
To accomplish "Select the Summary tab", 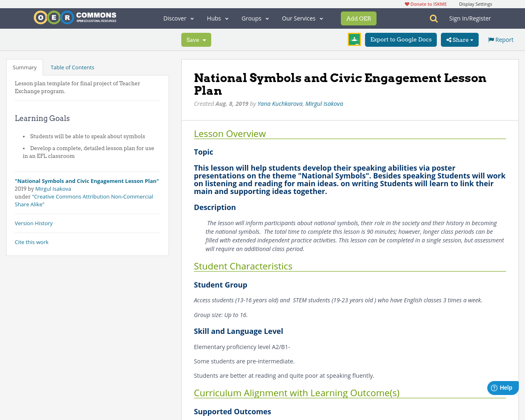I will coord(25,66).
